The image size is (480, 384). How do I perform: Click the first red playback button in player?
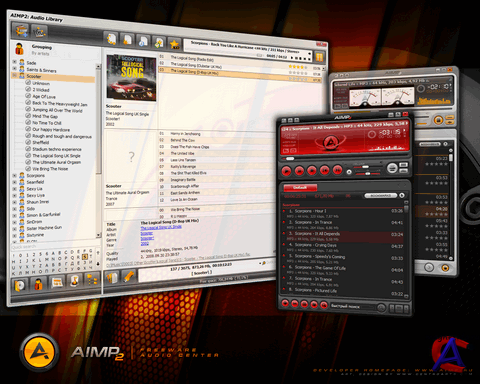pos(286,171)
